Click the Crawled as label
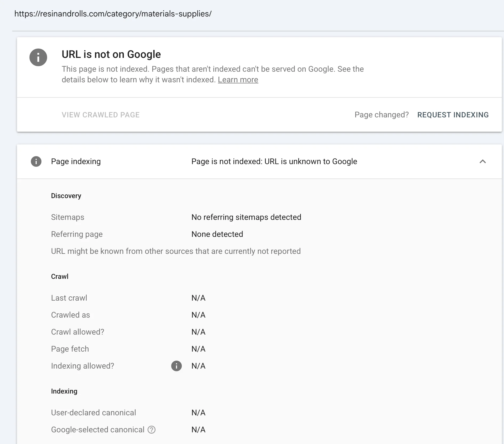504x444 pixels. point(70,315)
